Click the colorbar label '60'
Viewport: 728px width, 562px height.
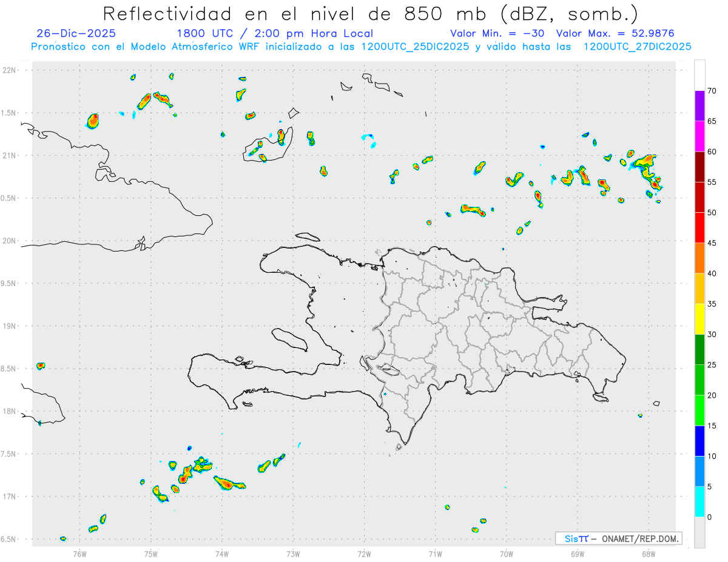click(x=712, y=152)
